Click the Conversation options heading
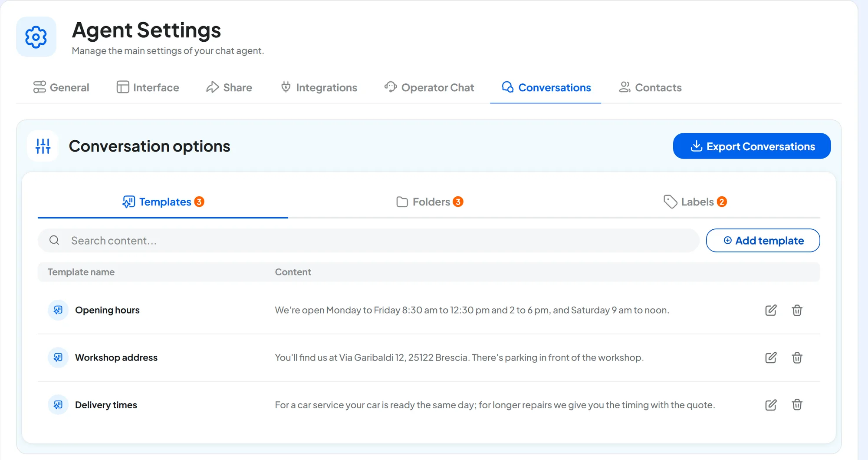The image size is (868, 460). pyautogui.click(x=149, y=146)
